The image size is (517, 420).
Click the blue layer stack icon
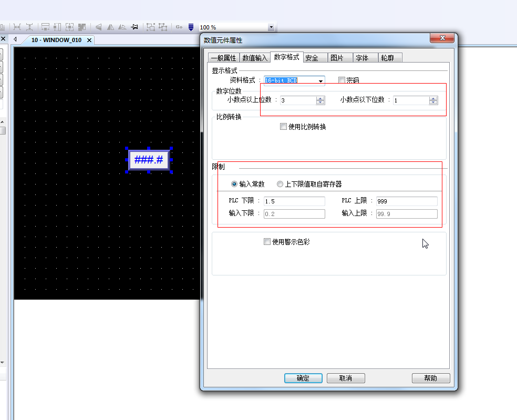click(x=191, y=27)
